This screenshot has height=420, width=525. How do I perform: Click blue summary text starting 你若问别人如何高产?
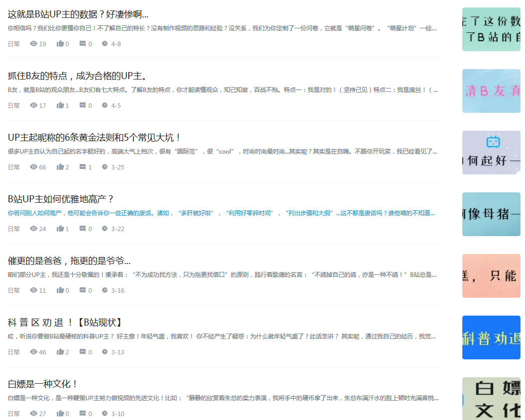point(221,213)
